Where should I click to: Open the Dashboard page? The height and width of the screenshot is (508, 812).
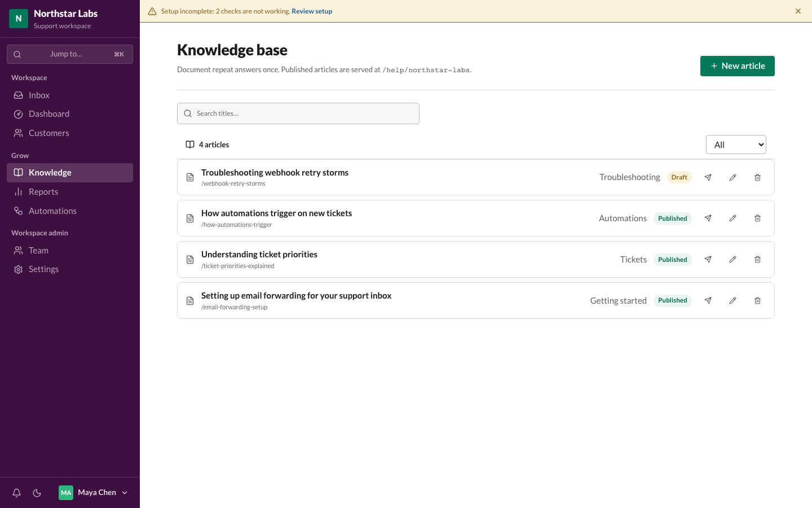tap(70, 114)
